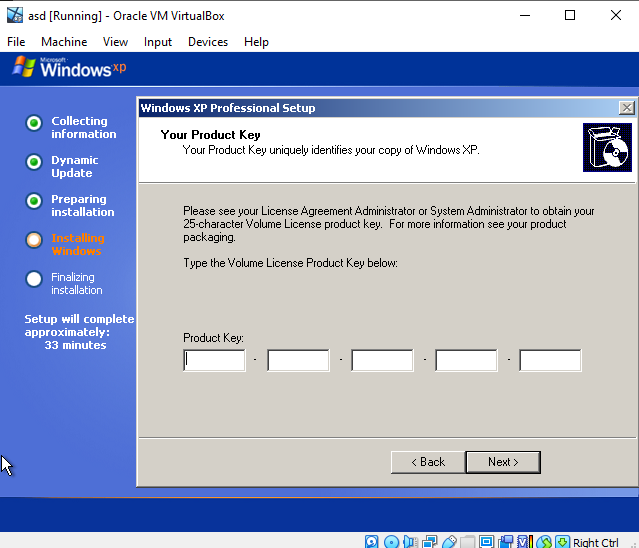
Task: Click the green keyboard capture arrow icon
Action: click(x=561, y=541)
